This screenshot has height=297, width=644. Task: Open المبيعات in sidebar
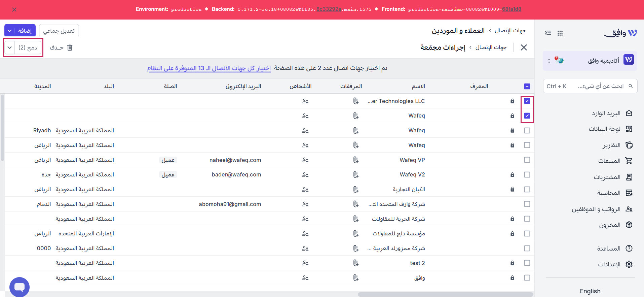click(615, 161)
